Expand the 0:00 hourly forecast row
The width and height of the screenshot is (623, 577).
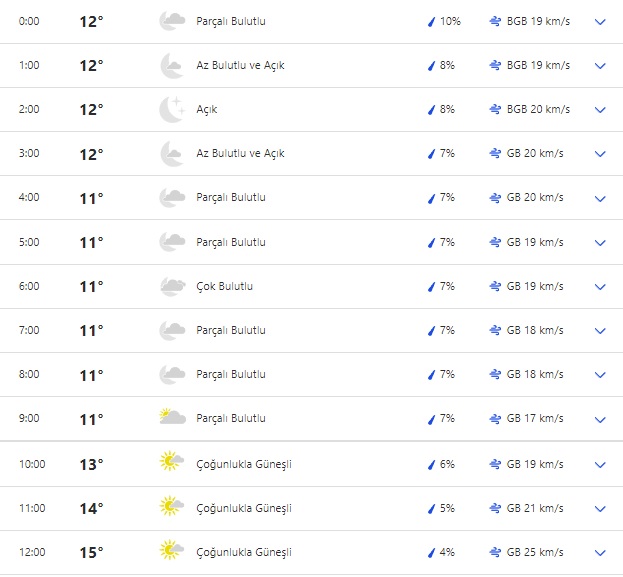click(x=600, y=21)
